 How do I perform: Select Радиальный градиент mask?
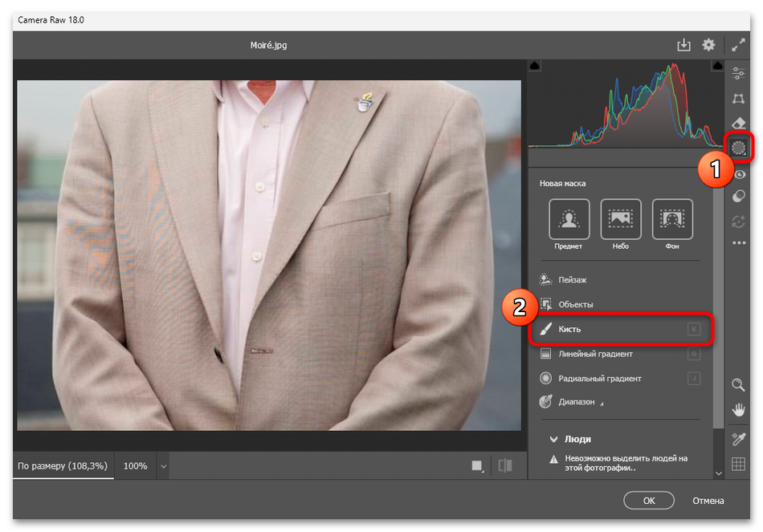point(619,378)
